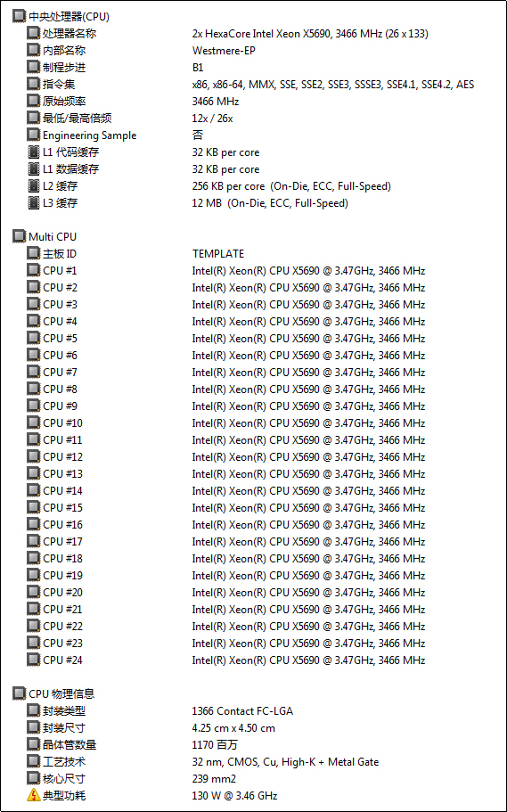Screen dimensions: 507x812
Task: Click the L1 代码缓存 memory chip icon
Action: click(34, 152)
